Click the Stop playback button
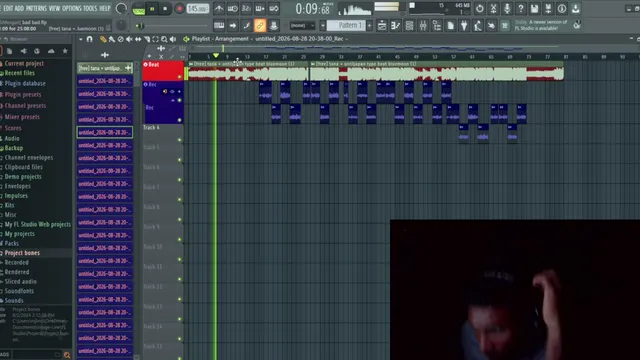Image resolution: width=640 pixels, height=360 pixels. (165, 9)
